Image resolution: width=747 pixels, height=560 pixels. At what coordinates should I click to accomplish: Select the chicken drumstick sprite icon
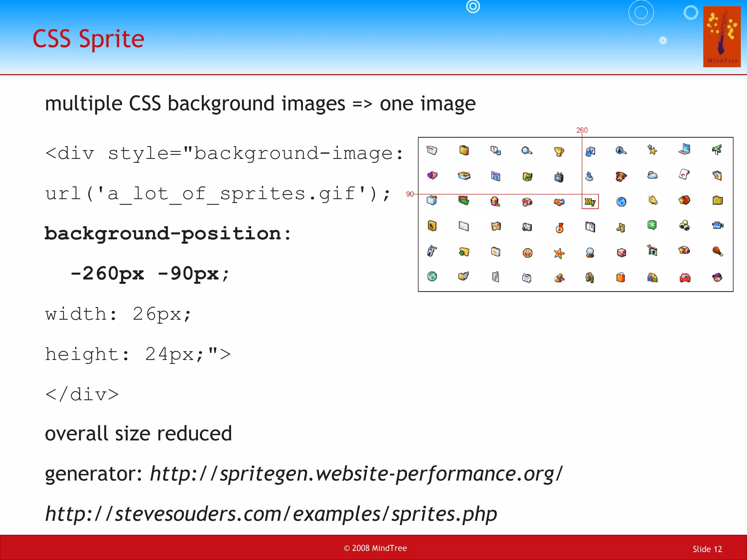[717, 251]
